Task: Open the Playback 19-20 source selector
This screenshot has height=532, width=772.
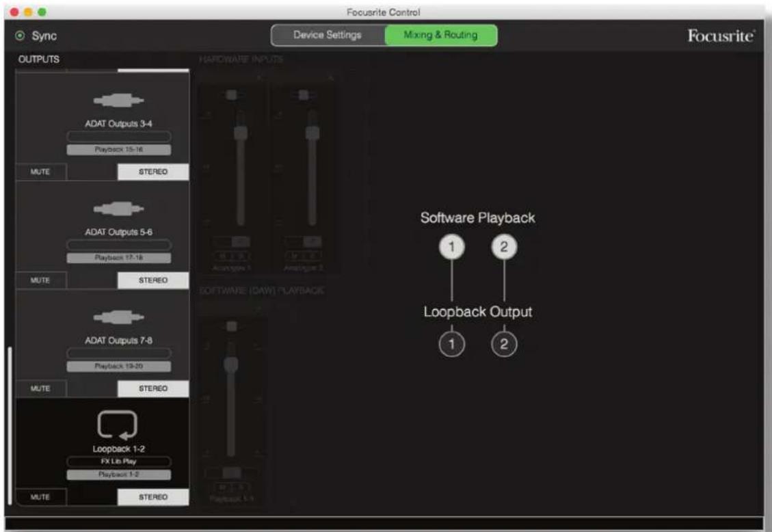Action: (x=119, y=366)
